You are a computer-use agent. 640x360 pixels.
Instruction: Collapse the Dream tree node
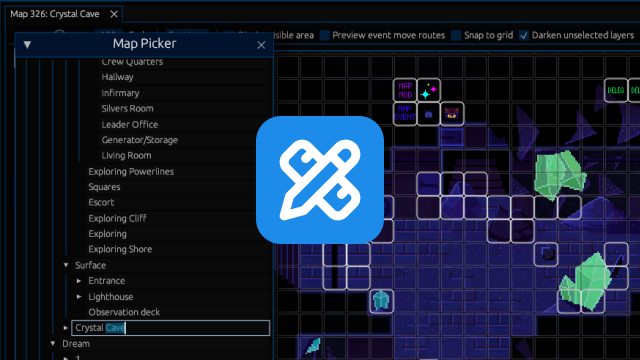coord(53,344)
